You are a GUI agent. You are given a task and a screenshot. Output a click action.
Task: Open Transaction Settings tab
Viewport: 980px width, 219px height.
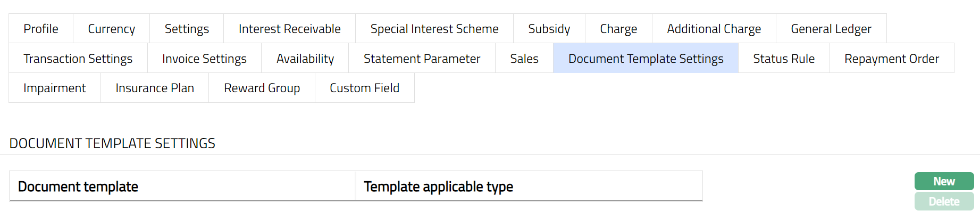point(78,59)
